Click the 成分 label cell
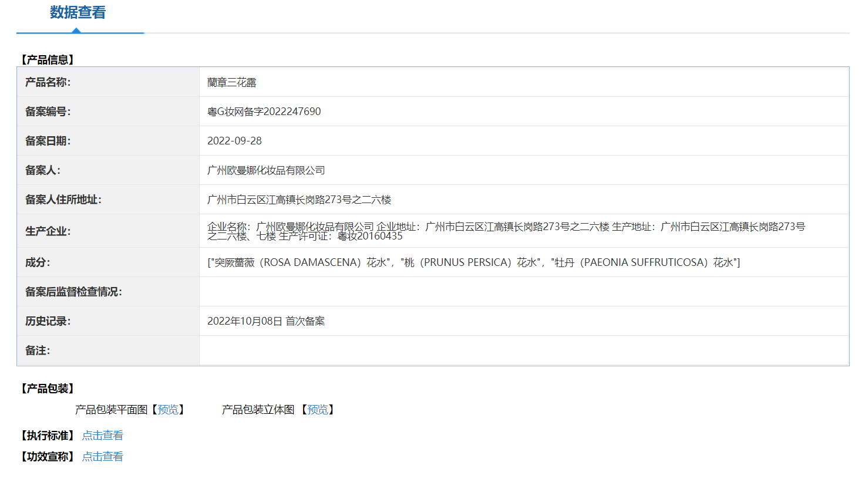Image resolution: width=868 pixels, height=479 pixels. tap(108, 262)
